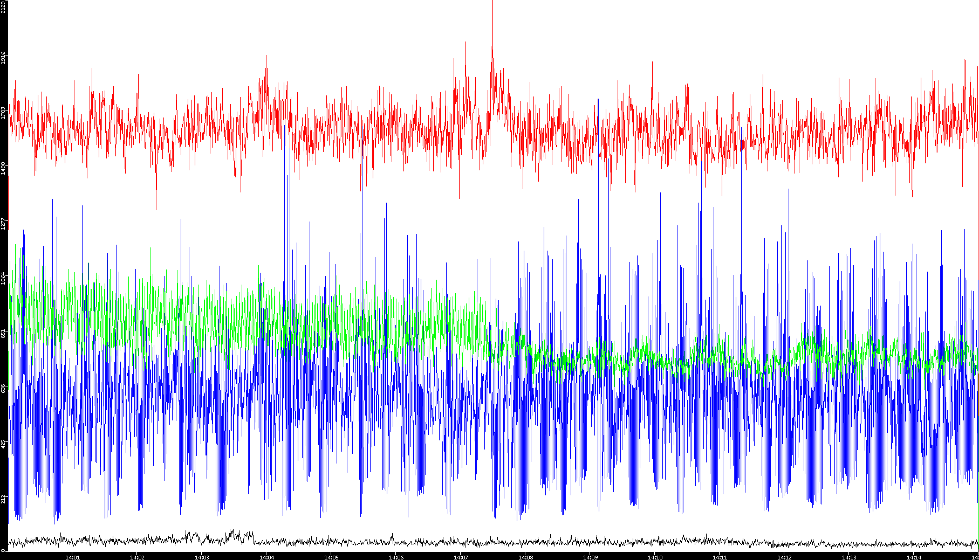Click the 14:14 time axis label
The height and width of the screenshot is (560, 979).
pos(914,557)
